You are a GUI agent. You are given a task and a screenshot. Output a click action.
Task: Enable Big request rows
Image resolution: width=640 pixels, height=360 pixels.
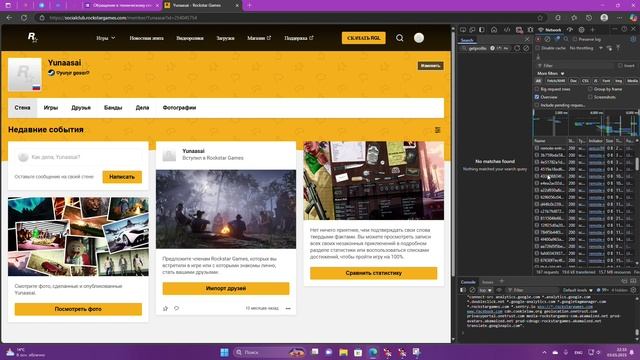pos(537,89)
